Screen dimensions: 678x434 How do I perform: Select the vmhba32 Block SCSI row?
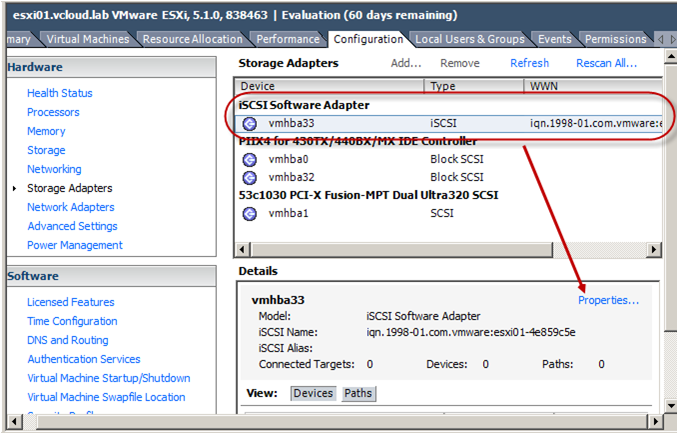pos(448,177)
